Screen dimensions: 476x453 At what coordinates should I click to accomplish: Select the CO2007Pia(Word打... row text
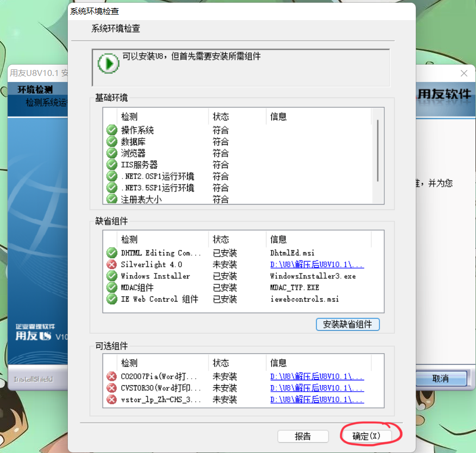click(x=159, y=377)
